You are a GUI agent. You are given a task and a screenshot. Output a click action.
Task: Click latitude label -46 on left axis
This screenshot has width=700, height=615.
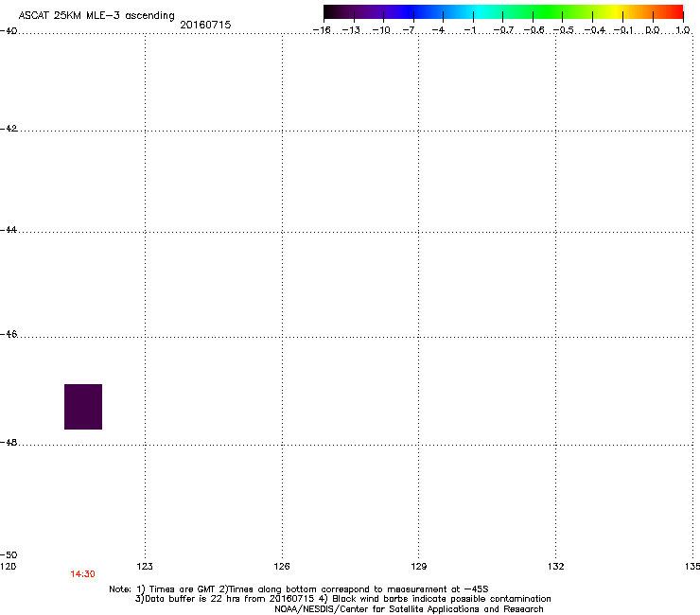click(9, 335)
